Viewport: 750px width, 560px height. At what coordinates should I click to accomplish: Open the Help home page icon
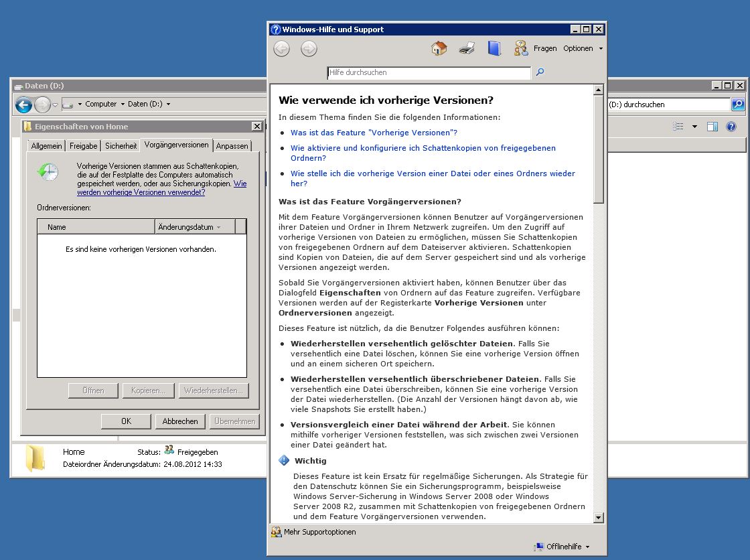click(439, 48)
